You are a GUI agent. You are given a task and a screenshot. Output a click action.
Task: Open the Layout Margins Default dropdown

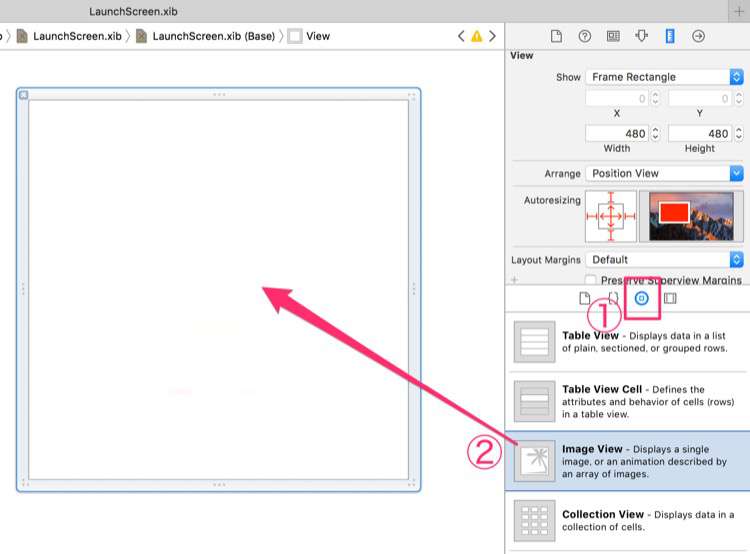664,260
